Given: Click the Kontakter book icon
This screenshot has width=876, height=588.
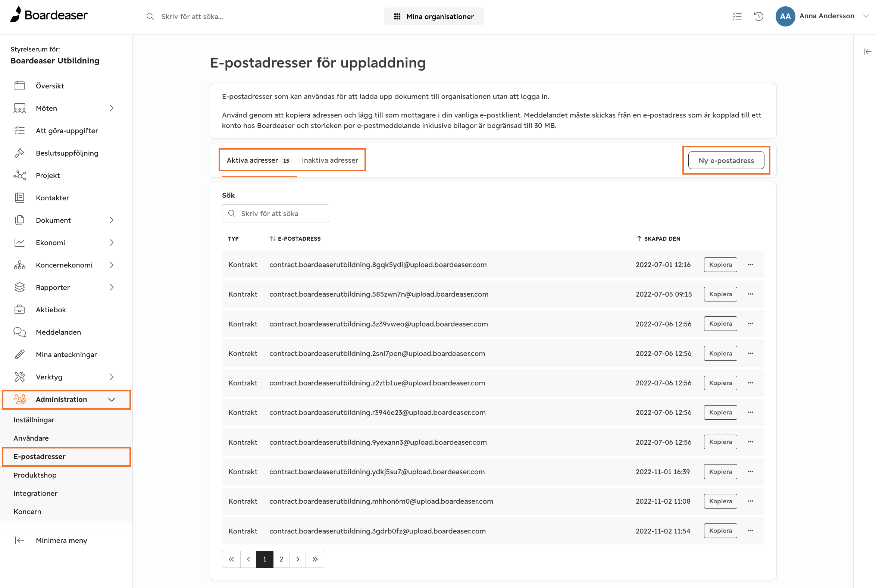Looking at the screenshot, I should coord(19,198).
